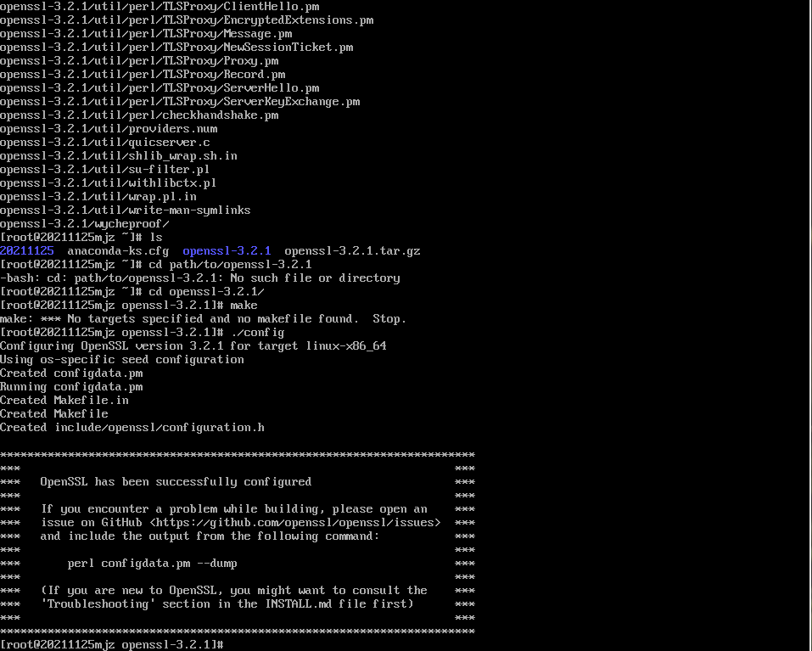Select the 'Created Makefile.in' line
This screenshot has width=812, height=651.
pyautogui.click(x=64, y=400)
